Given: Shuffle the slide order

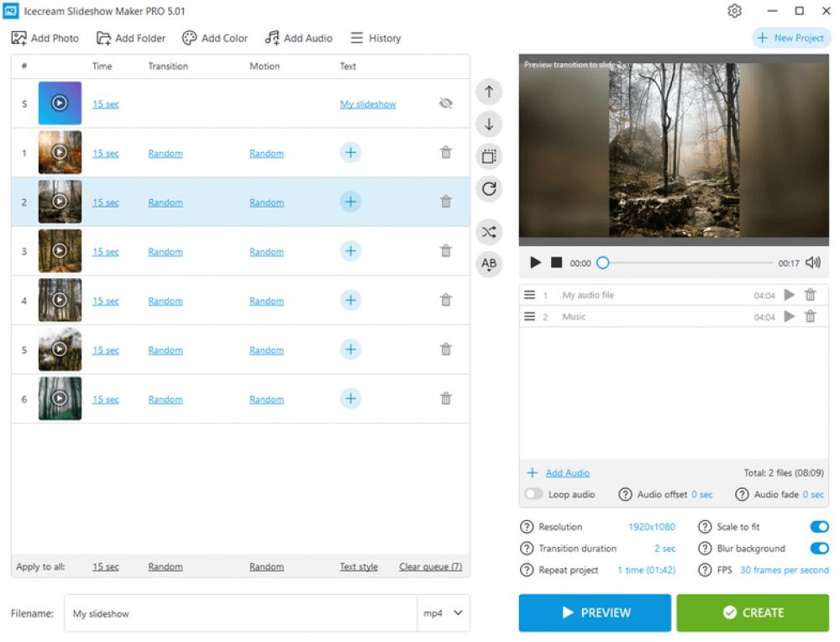Looking at the screenshot, I should point(488,232).
